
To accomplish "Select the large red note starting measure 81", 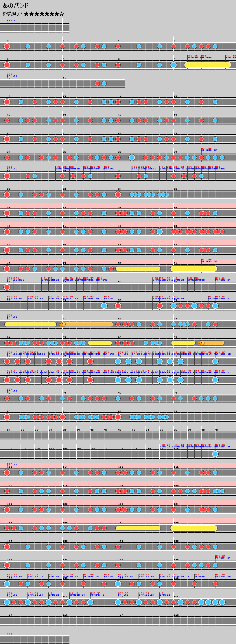I will [62, 417].
